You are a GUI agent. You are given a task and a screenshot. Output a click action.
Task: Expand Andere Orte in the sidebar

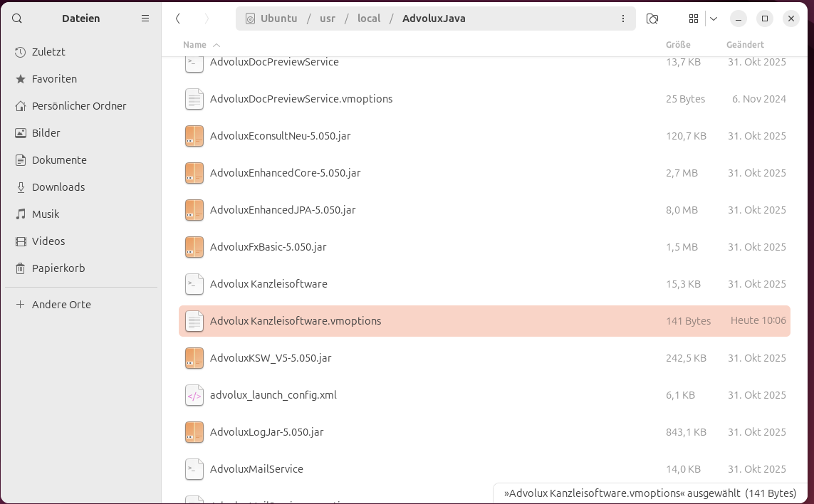61,305
